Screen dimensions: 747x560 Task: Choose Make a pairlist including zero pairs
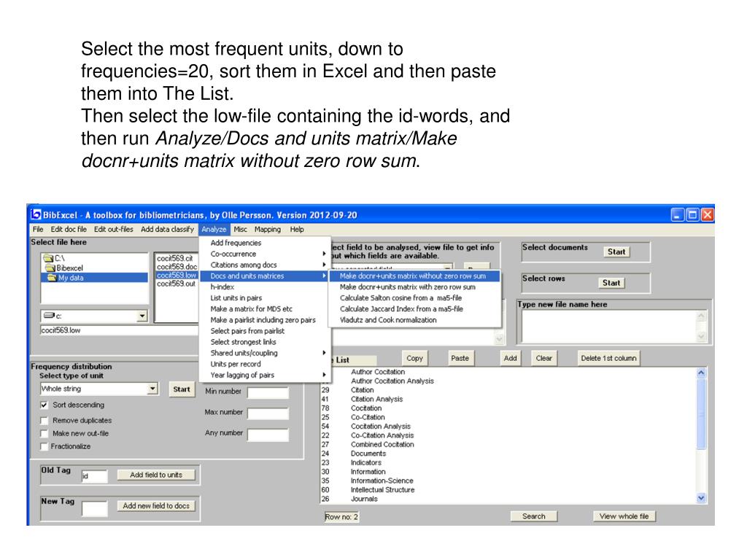(264, 320)
